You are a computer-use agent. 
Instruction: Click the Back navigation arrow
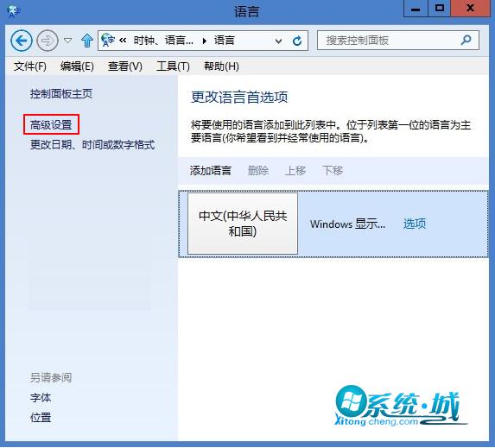click(x=22, y=41)
